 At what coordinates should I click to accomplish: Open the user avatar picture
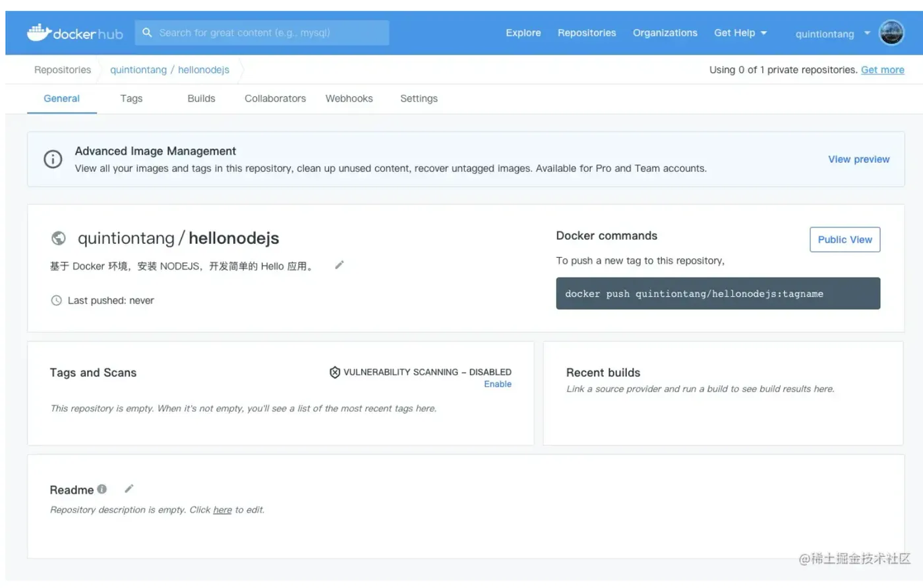[x=891, y=33]
